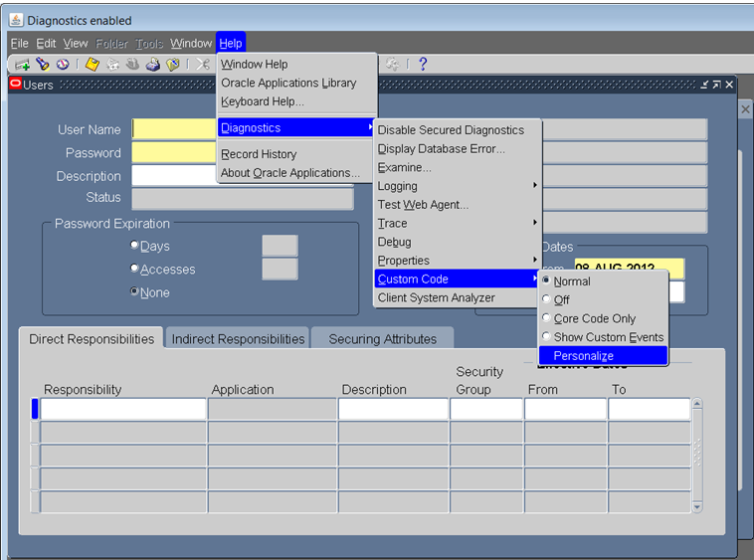Choose Core Code Only mode

click(x=603, y=318)
